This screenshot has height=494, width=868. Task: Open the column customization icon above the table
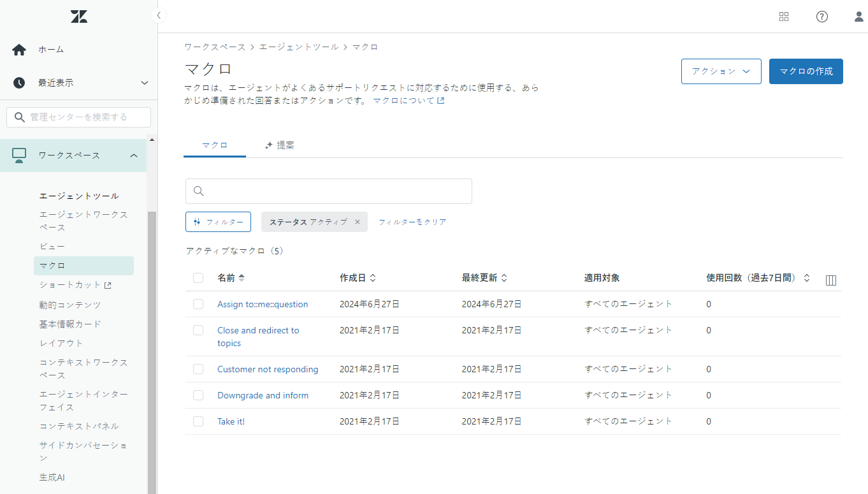830,279
